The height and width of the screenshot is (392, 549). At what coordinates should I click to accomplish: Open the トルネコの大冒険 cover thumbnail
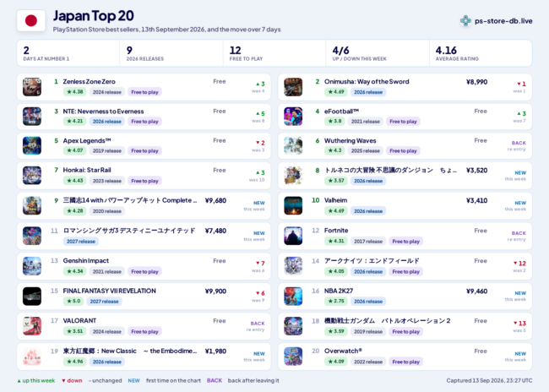293,175
